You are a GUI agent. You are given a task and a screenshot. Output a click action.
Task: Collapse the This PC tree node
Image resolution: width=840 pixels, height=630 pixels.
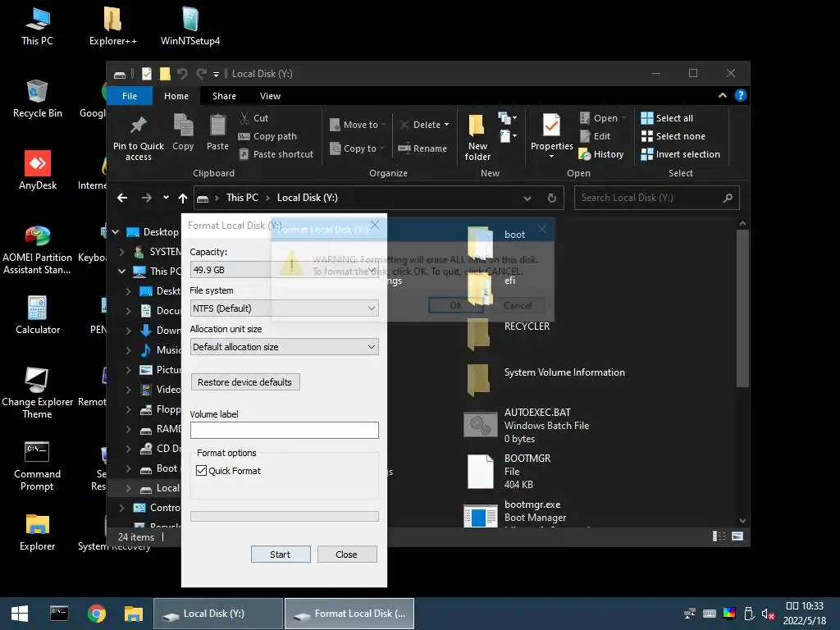click(x=121, y=271)
